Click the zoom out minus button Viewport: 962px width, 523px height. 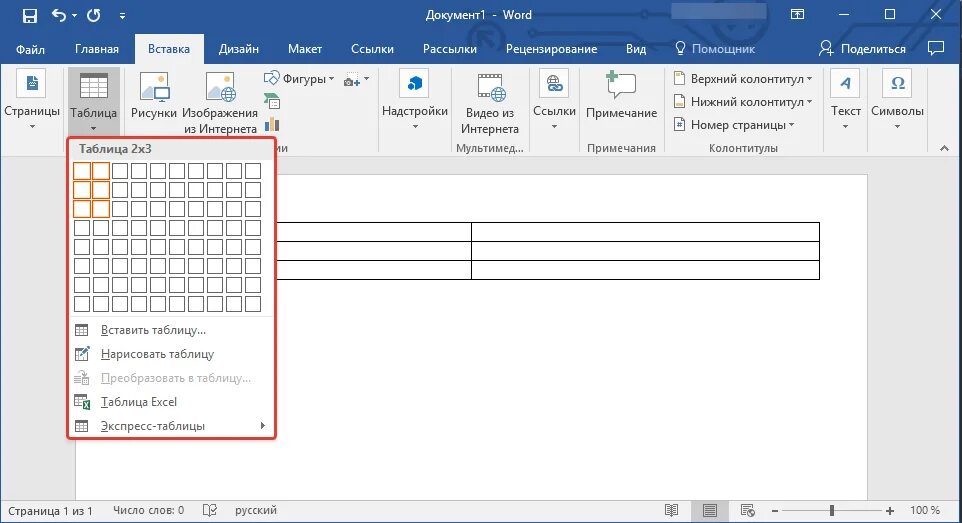pos(775,510)
